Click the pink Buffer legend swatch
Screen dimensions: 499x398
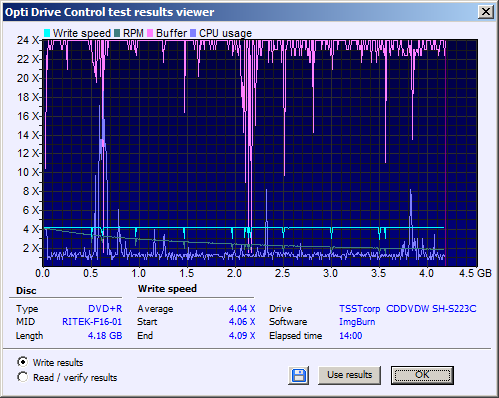(150, 33)
